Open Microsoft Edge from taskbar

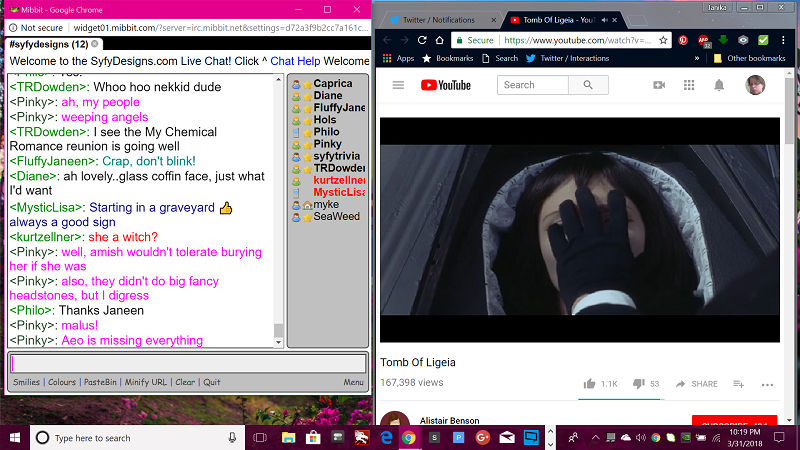coord(386,438)
